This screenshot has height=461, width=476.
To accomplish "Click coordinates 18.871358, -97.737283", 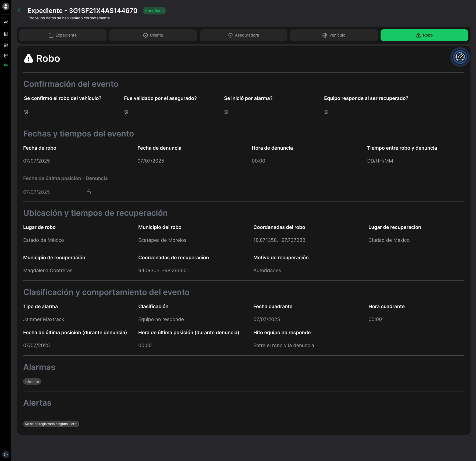I will tap(279, 240).
